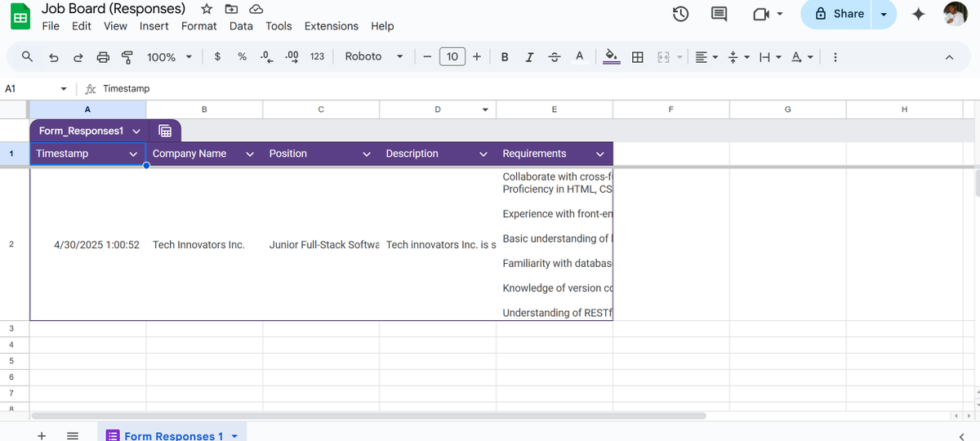
Task: Click the Name box showing A1
Action: coord(34,88)
